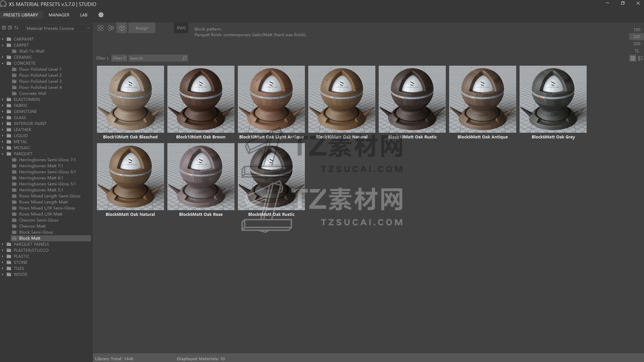Click the cube icon beside Assign
The image size is (644, 362).
point(122,28)
